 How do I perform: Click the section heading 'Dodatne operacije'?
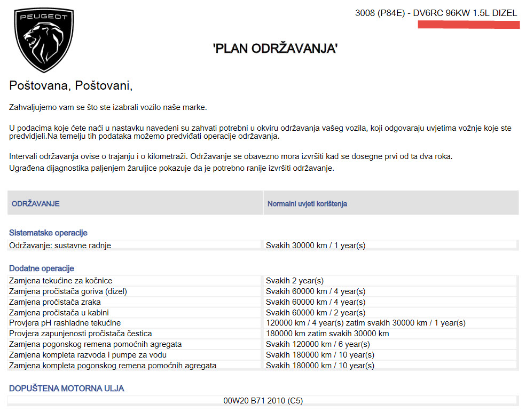tap(41, 268)
